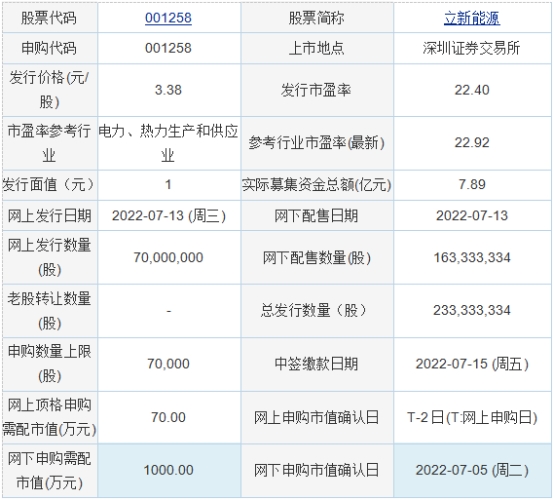Click the 电力、热力生产和供应业 industry cell
The height and width of the screenshot is (500, 554).
coord(168,143)
